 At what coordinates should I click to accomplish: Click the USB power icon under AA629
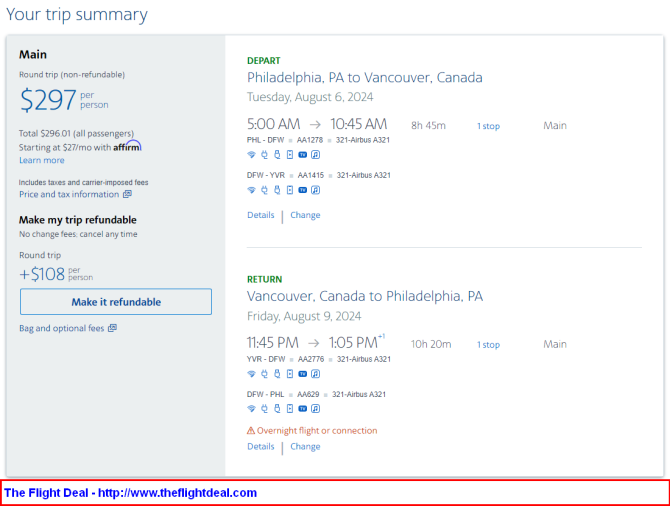click(x=277, y=409)
